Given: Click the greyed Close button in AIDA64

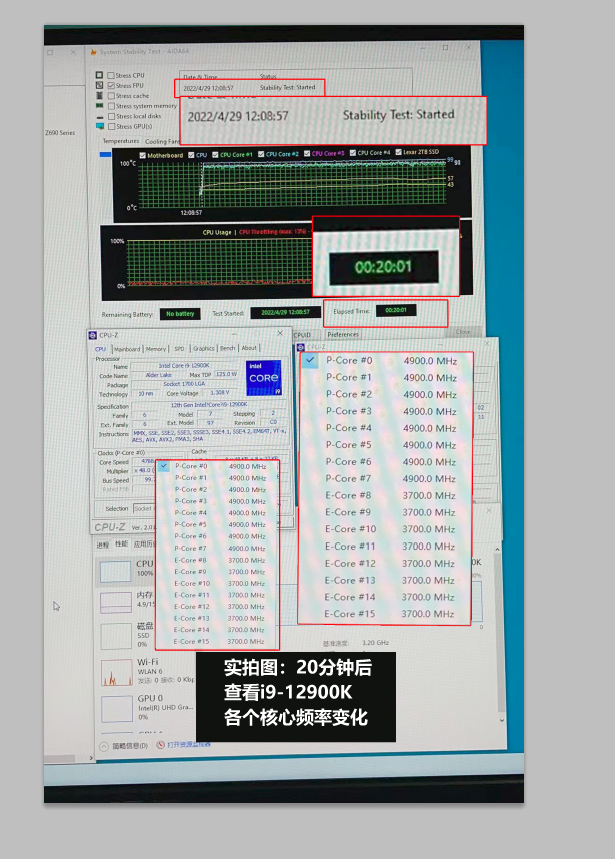Looking at the screenshot, I should [x=463, y=332].
